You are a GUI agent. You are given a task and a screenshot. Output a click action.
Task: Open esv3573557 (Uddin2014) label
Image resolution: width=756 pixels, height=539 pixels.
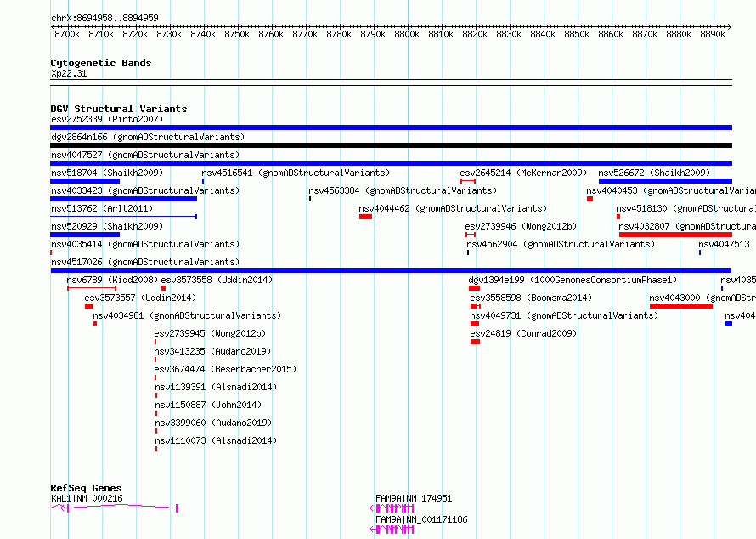point(140,298)
